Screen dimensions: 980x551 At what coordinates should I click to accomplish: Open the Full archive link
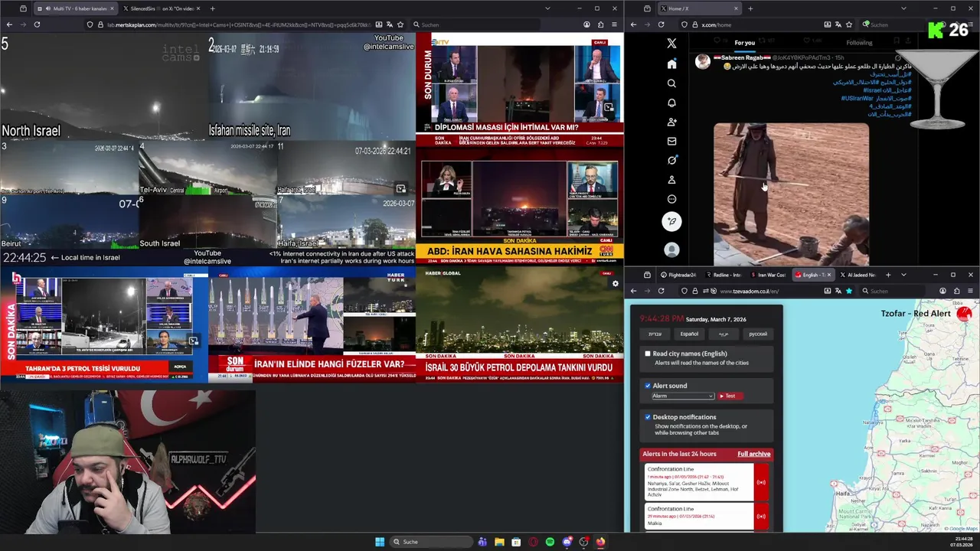(x=754, y=454)
